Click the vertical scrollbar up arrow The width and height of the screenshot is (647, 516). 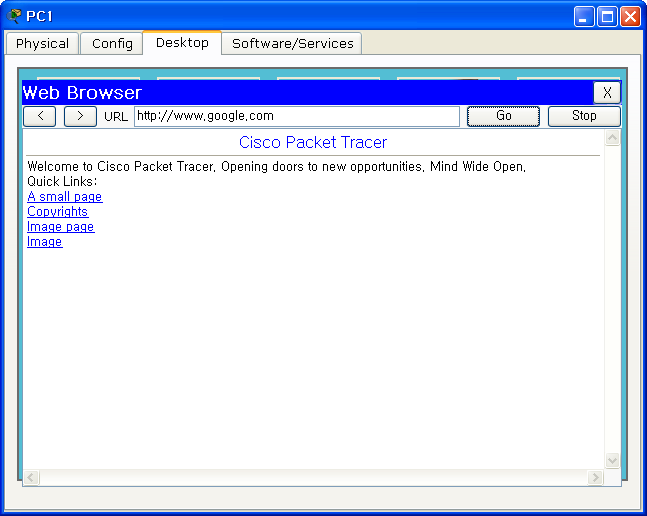(612, 137)
